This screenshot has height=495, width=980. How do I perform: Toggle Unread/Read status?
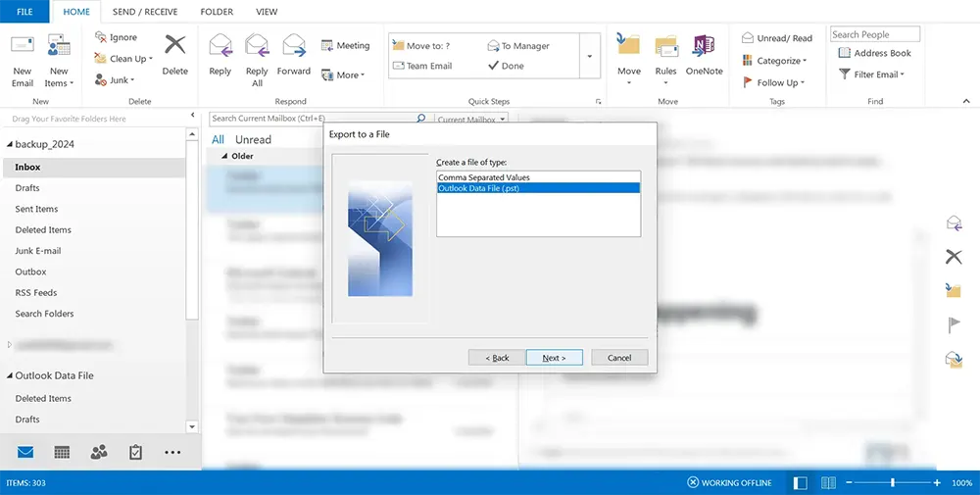[x=777, y=38]
